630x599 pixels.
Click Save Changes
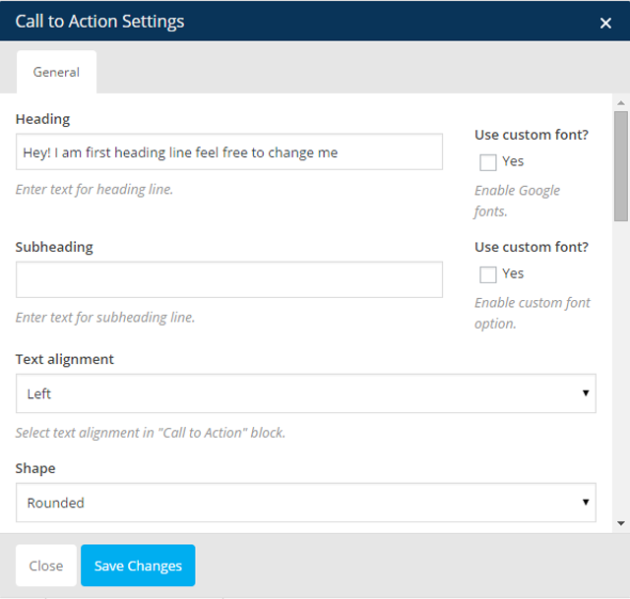[x=138, y=565]
